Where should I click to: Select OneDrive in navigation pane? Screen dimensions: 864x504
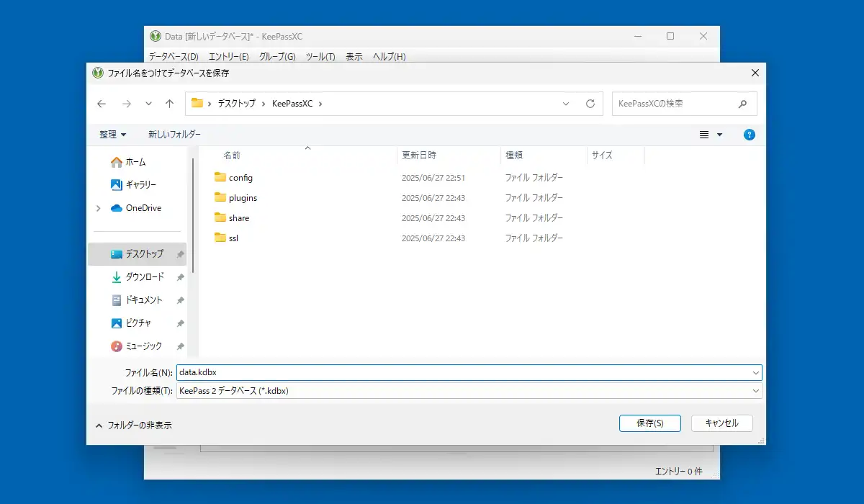(x=136, y=208)
